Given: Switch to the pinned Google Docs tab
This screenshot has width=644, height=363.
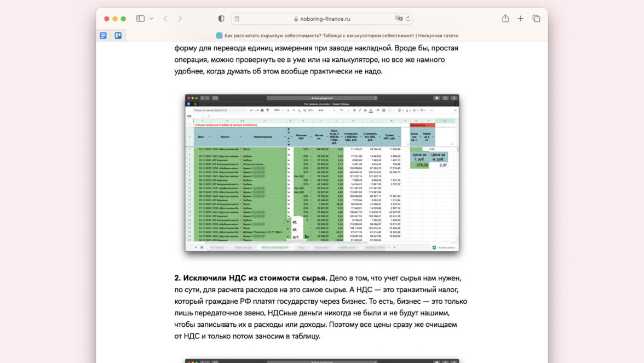Looking at the screenshot, I should click(x=103, y=36).
